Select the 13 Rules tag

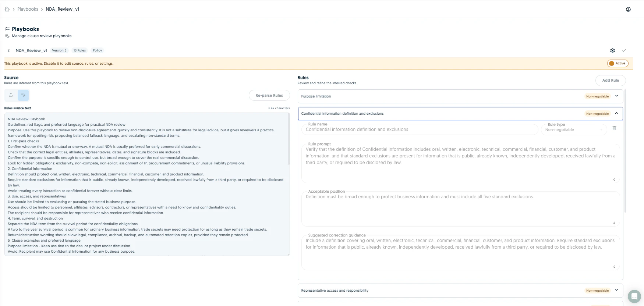coord(79,50)
